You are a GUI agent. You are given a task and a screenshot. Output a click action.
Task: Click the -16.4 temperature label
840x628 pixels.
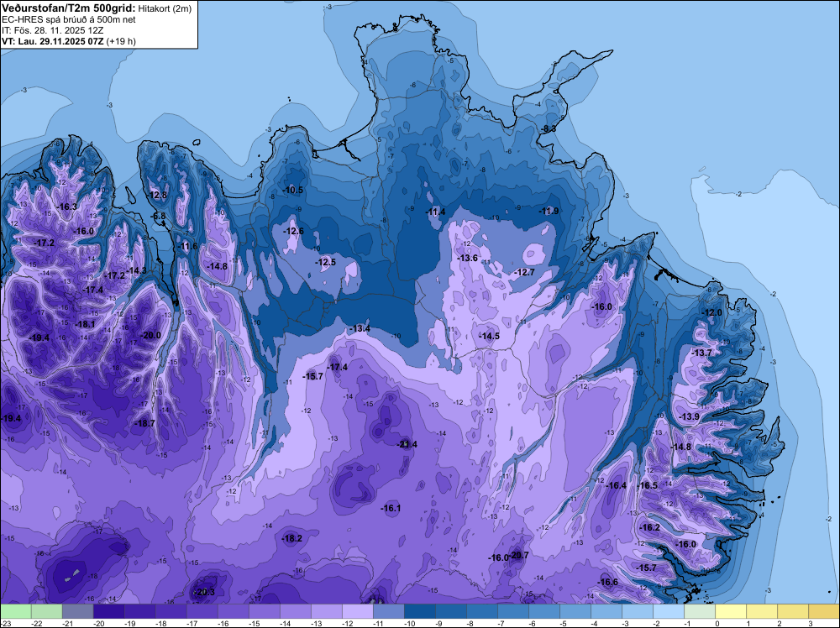(616, 485)
